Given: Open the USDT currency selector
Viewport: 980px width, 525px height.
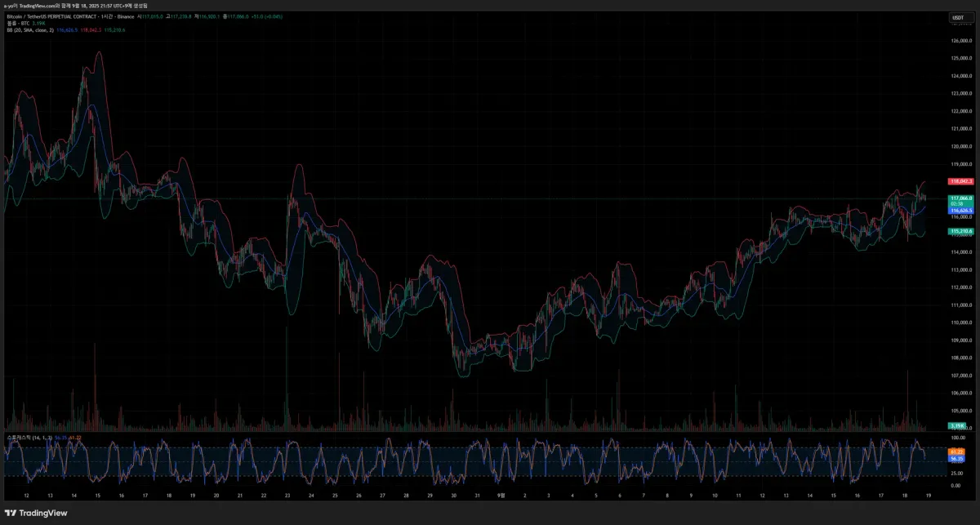Looking at the screenshot, I should tap(957, 17).
